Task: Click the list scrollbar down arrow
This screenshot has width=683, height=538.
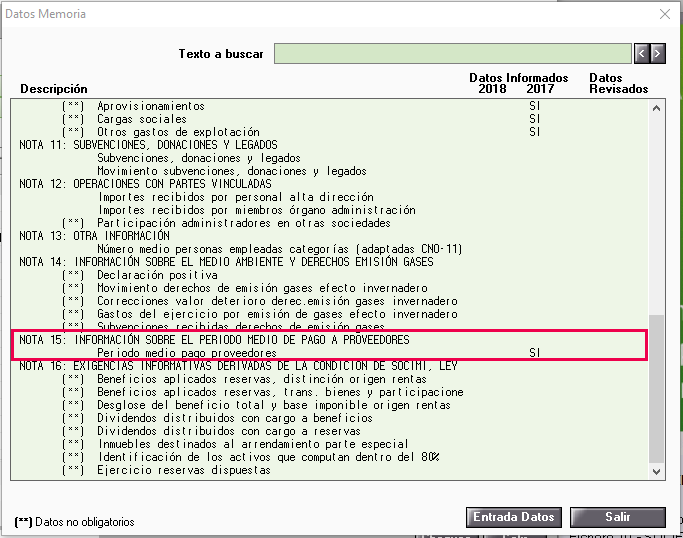Action: click(x=656, y=471)
